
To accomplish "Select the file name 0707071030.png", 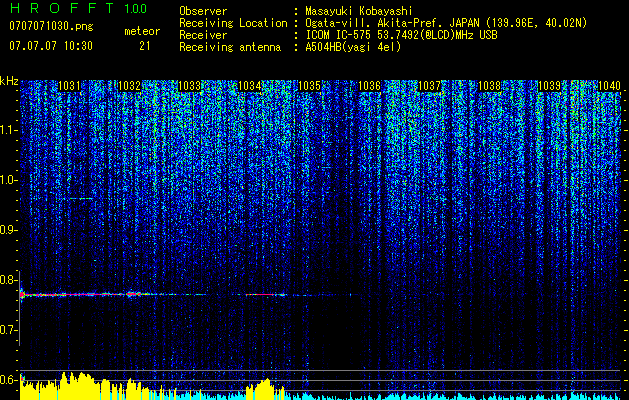I will (51, 27).
